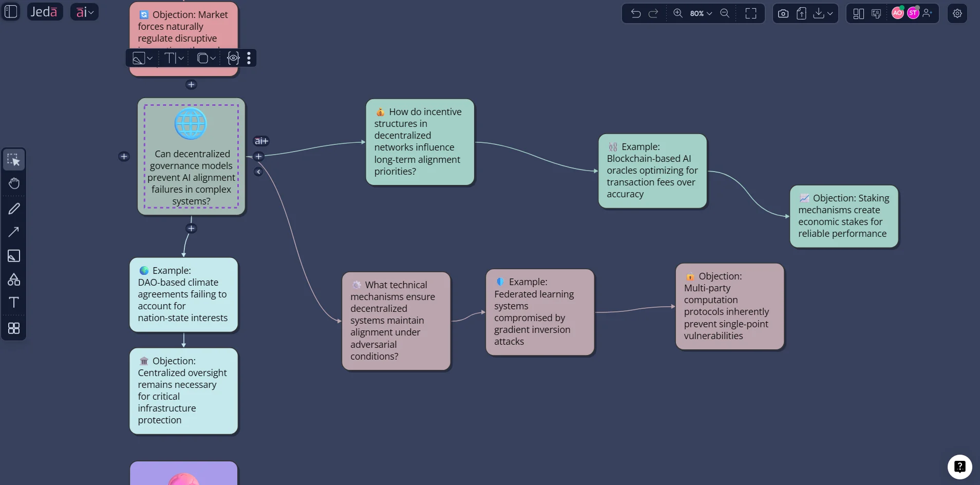This screenshot has width=980, height=485.
Task: Select the pen drawing tool
Action: [14, 209]
